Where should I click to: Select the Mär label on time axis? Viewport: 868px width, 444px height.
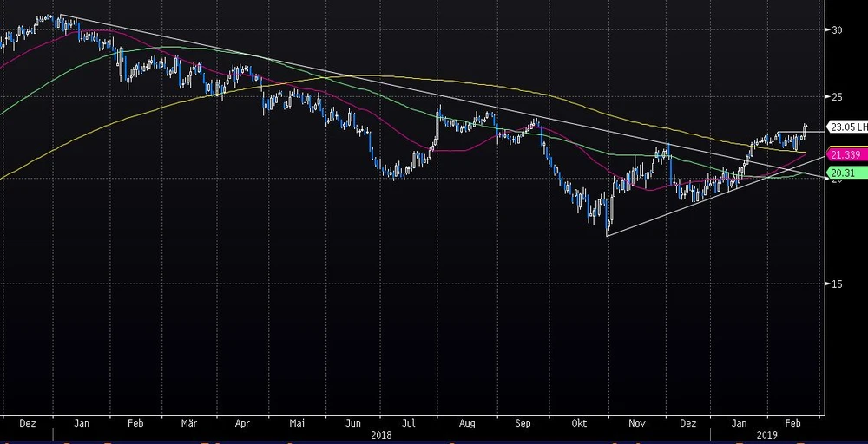coord(189,423)
